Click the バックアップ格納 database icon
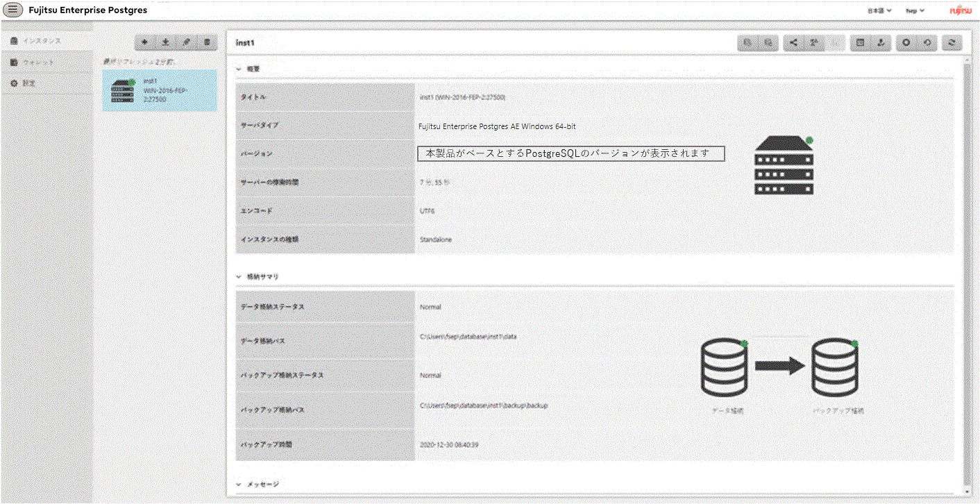 (836, 367)
